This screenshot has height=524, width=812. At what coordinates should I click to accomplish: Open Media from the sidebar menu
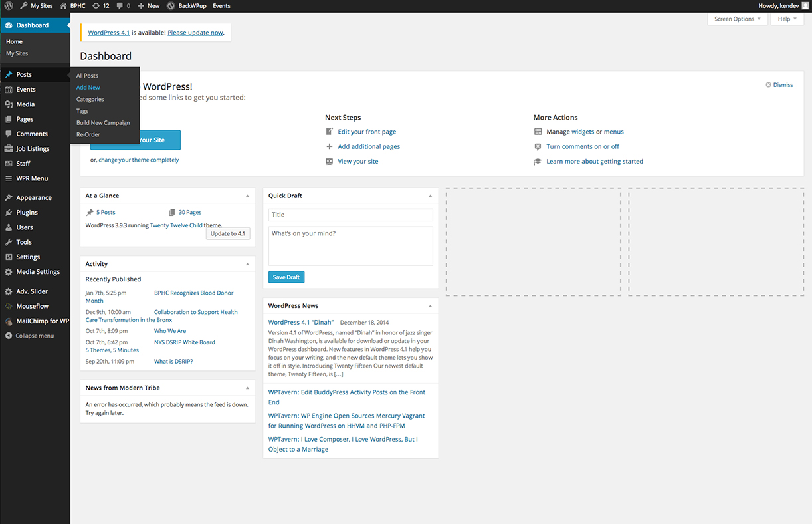coord(25,104)
